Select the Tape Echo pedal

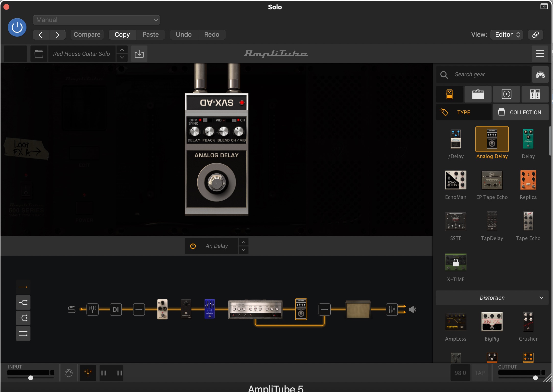tap(528, 221)
